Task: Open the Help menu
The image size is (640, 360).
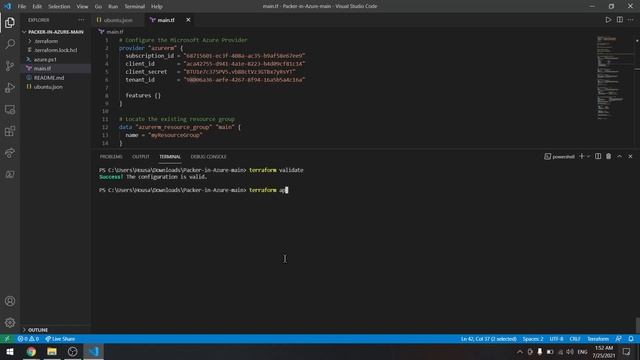Action: tap(157, 7)
